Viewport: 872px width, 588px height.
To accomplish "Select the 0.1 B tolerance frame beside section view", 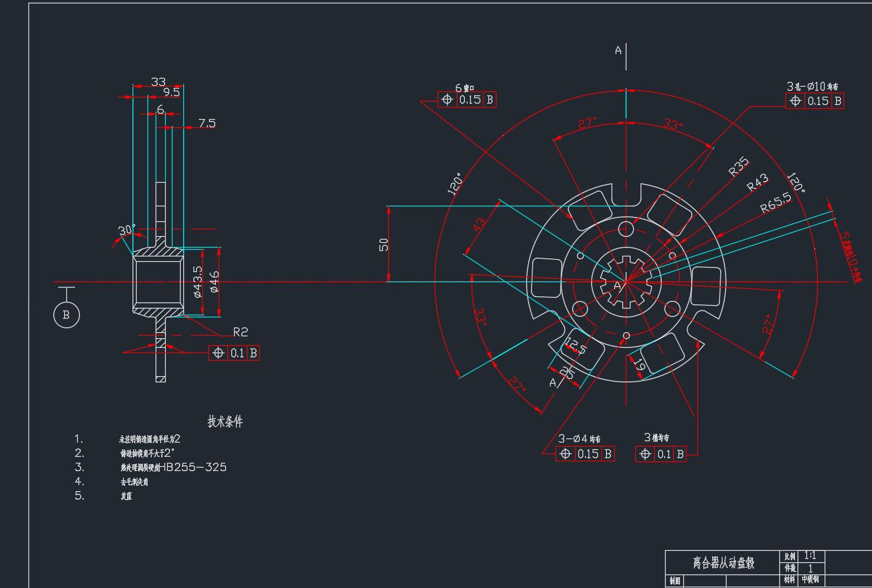I will click(x=234, y=353).
